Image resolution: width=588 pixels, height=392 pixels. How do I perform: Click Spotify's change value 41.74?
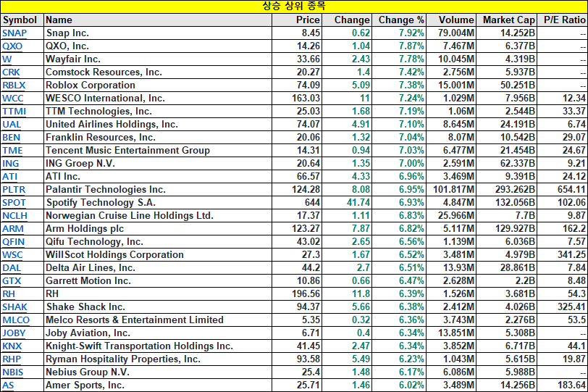click(x=347, y=203)
